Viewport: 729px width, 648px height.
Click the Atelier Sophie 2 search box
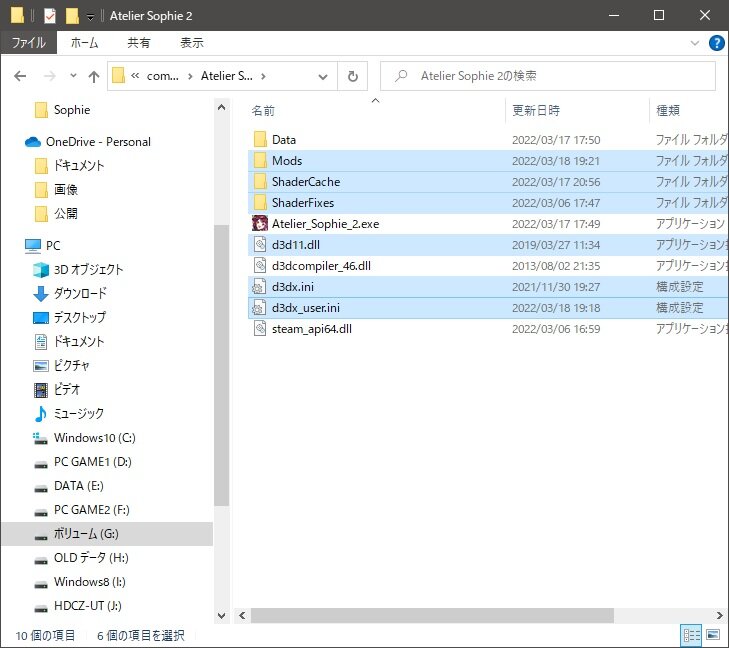tap(548, 76)
